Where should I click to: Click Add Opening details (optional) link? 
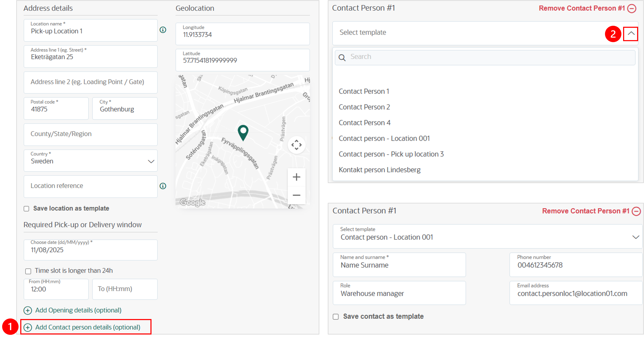coord(78,310)
